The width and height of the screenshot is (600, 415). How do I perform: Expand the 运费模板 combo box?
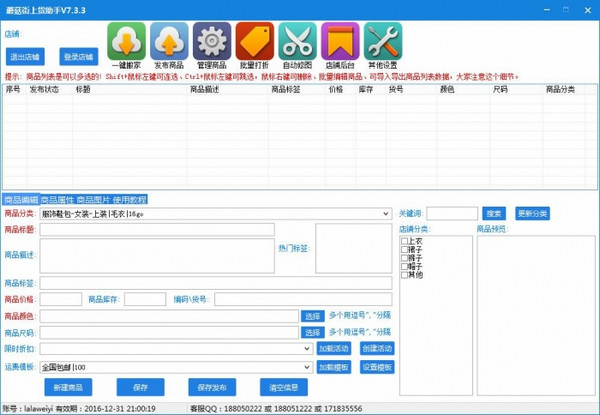307,367
